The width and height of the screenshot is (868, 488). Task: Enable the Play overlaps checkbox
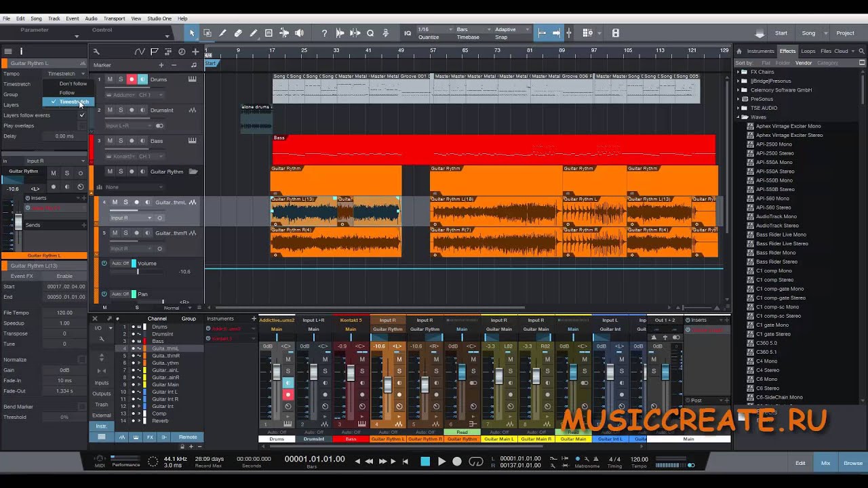pyautogui.click(x=82, y=125)
